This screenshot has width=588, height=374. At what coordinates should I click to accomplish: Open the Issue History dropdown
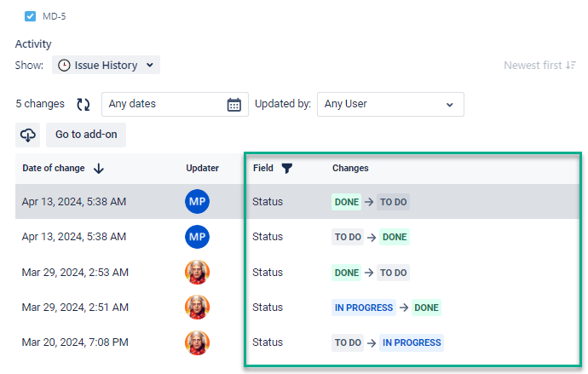(106, 65)
